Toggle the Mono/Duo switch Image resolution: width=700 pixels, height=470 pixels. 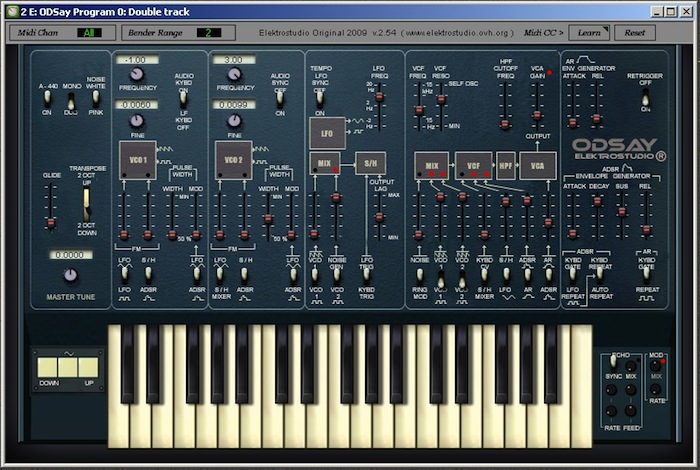pos(71,101)
